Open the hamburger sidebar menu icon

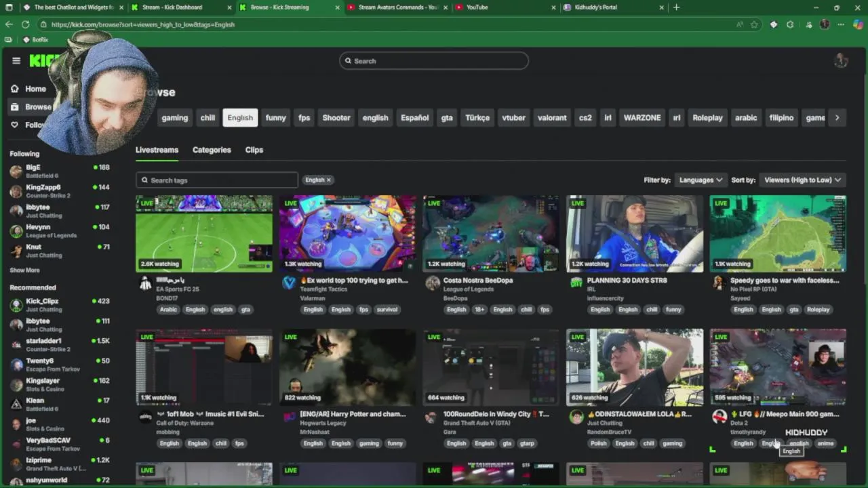point(16,60)
